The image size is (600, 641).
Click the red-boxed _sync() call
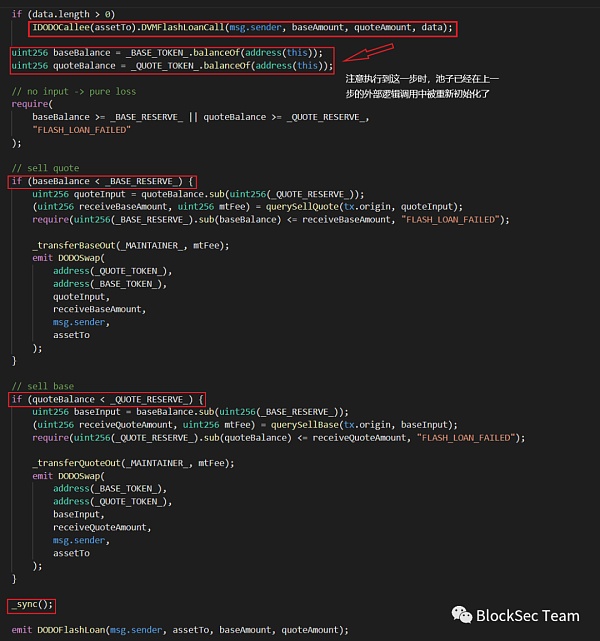[31, 605]
